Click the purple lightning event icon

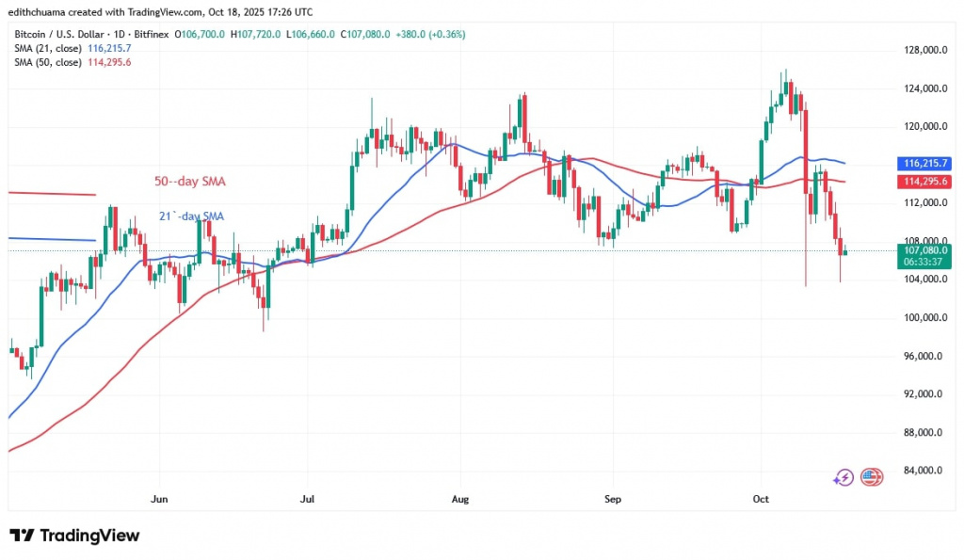point(843,477)
